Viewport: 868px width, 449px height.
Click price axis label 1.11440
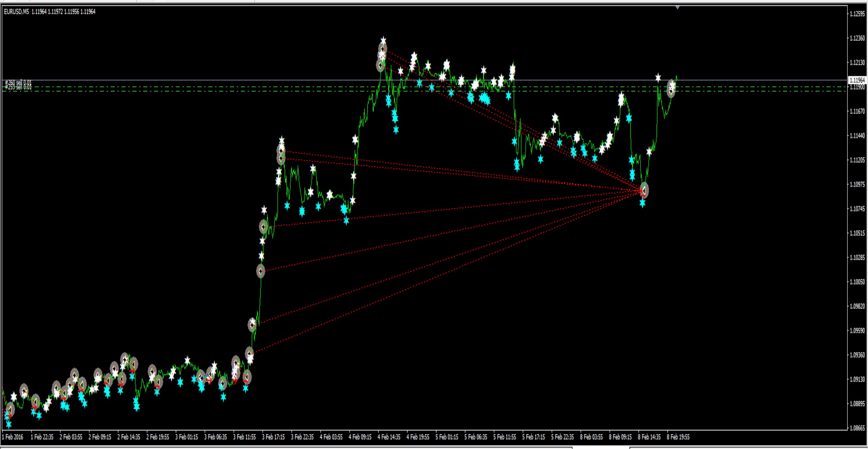point(857,136)
